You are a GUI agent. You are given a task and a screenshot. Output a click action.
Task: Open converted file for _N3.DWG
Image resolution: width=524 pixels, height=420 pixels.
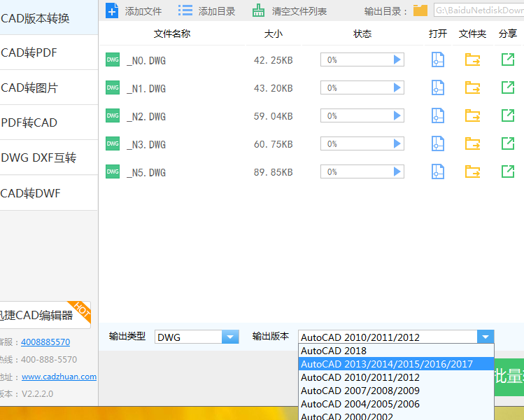point(437,143)
